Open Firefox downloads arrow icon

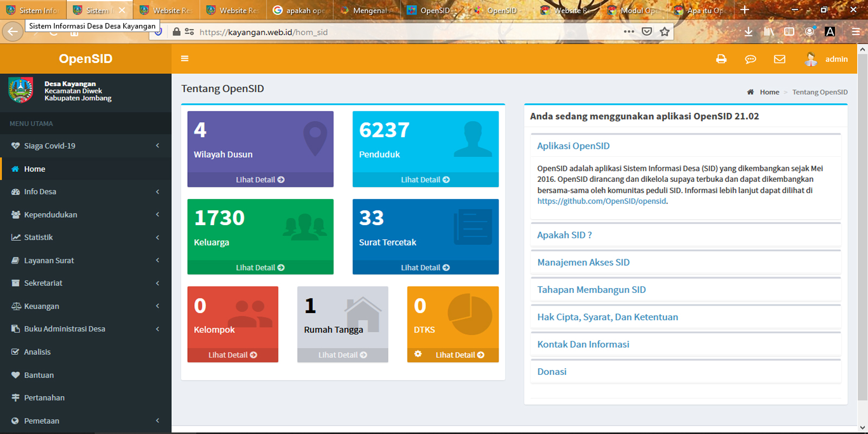(748, 31)
